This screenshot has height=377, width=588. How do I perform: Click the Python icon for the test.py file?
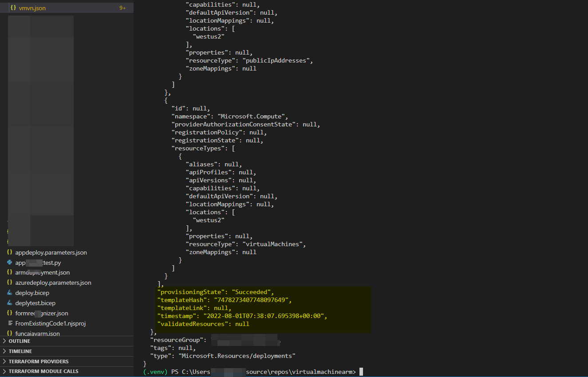coord(10,263)
